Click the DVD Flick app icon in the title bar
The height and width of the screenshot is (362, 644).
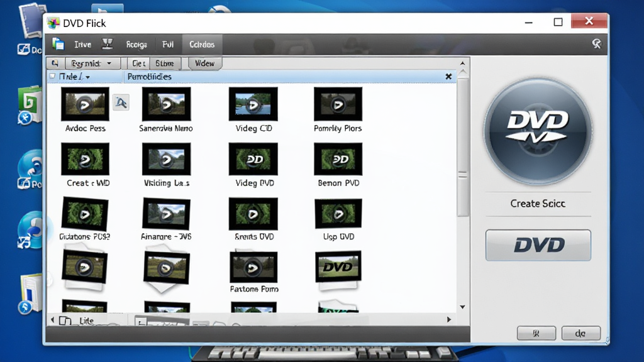(x=54, y=23)
